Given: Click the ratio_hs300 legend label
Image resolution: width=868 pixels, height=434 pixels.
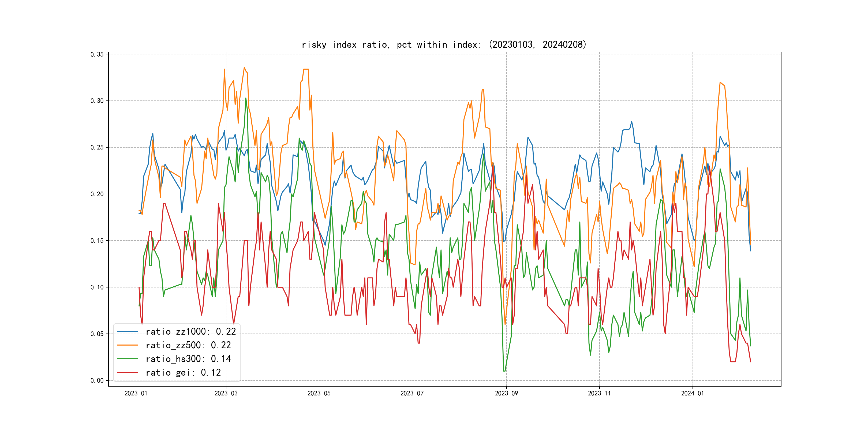Looking at the screenshot, I should pos(188,359).
